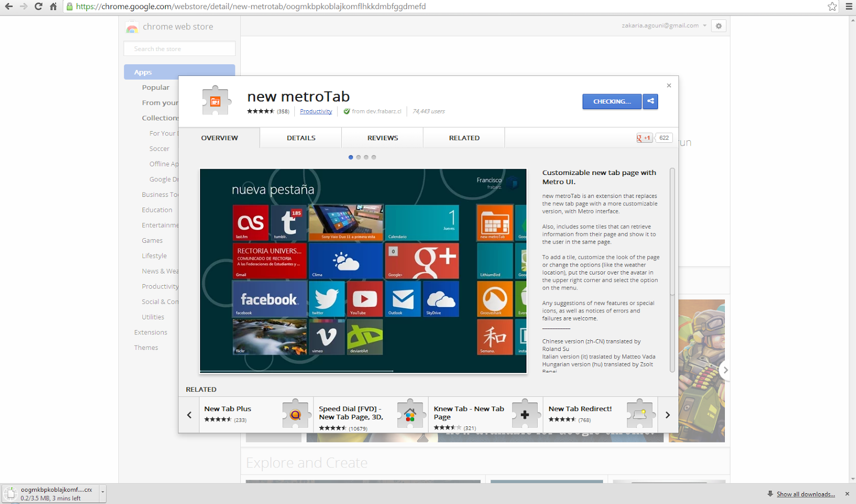Open Education category in sidebar
This screenshot has height=504, width=856.
pyautogui.click(x=157, y=210)
